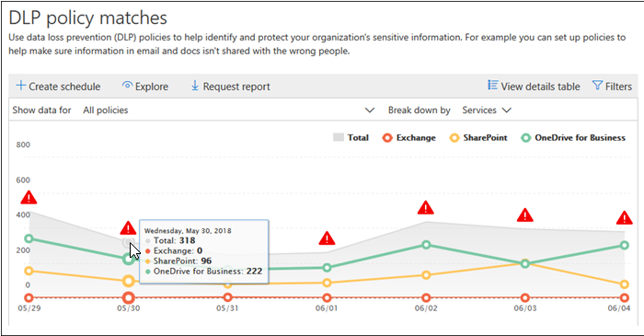This screenshot has height=336, width=644.
Task: Open View details table text
Action: coord(541,87)
